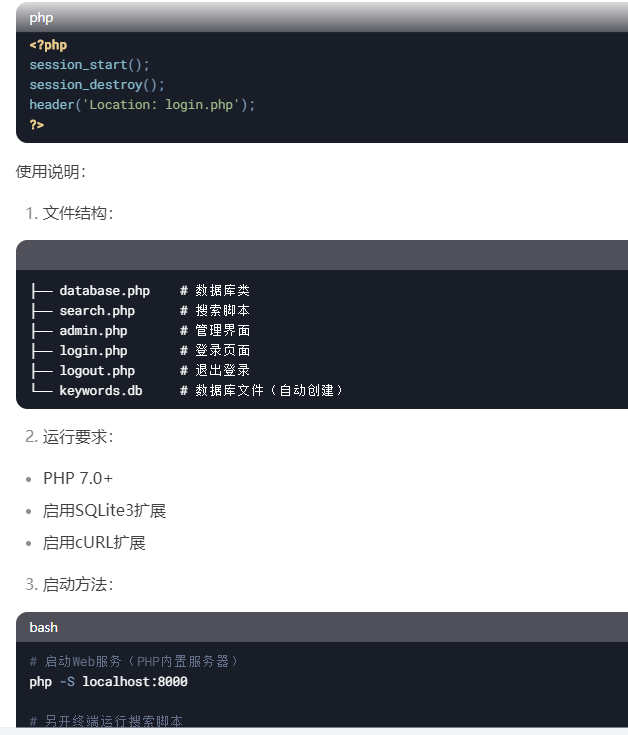Select admin.php in the file tree
The width and height of the screenshot is (628, 735).
[93, 330]
